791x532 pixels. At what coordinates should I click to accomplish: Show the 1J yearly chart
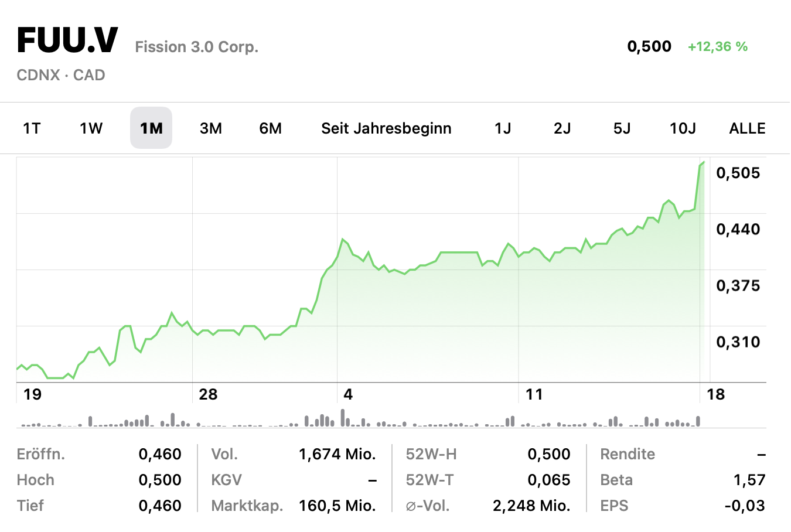pyautogui.click(x=503, y=128)
